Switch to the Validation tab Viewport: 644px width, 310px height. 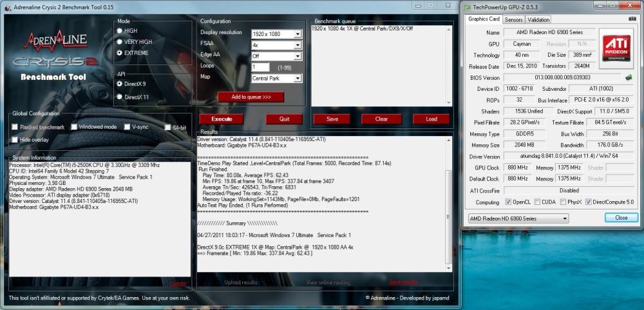538,20
